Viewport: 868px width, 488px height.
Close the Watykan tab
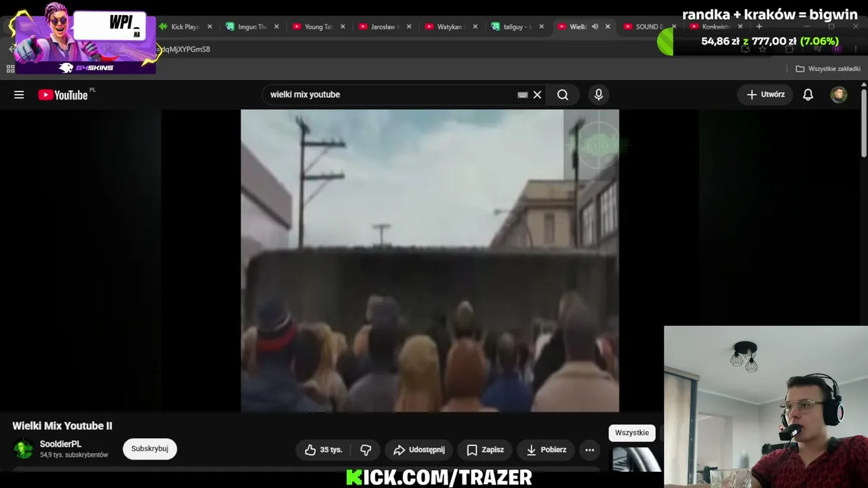pos(475,26)
